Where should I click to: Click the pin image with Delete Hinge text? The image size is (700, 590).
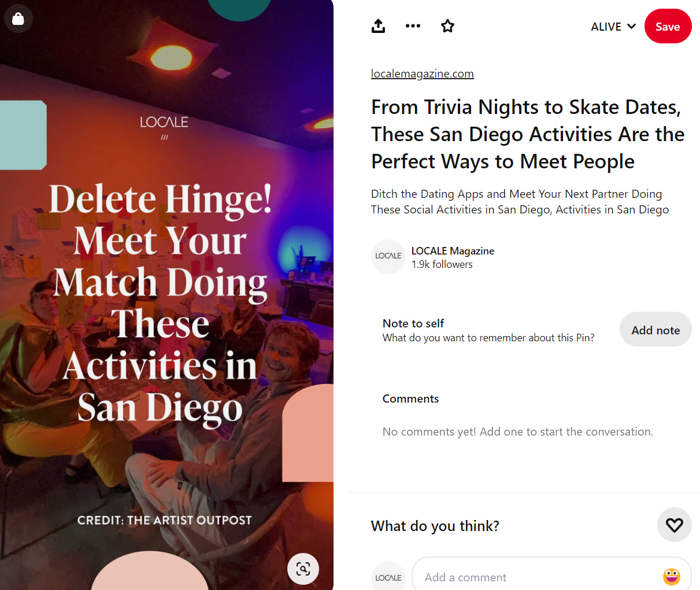(166, 295)
